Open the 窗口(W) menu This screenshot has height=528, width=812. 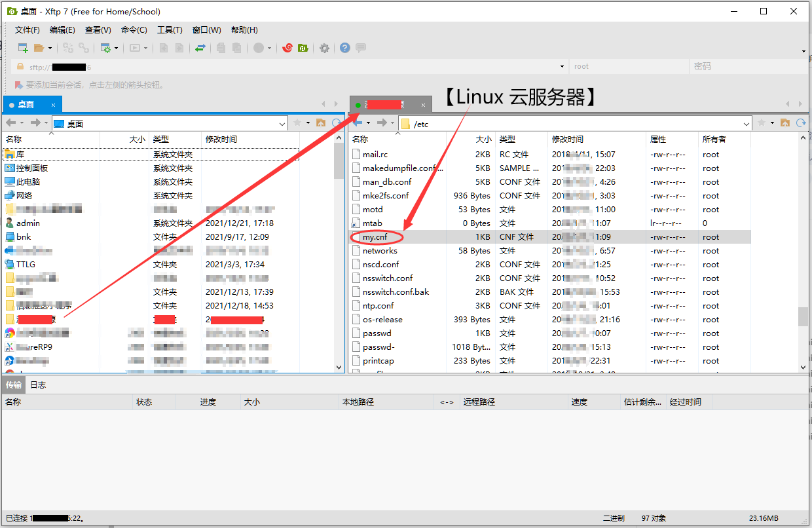[x=207, y=30]
